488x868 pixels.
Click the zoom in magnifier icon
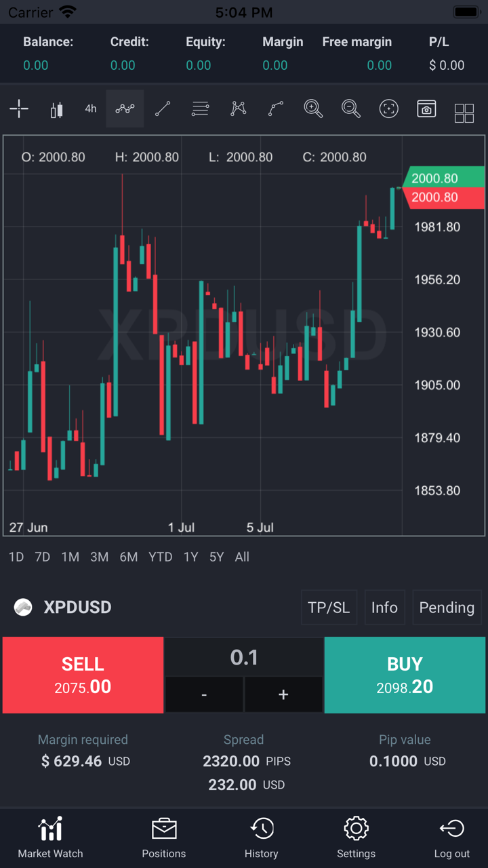click(313, 108)
